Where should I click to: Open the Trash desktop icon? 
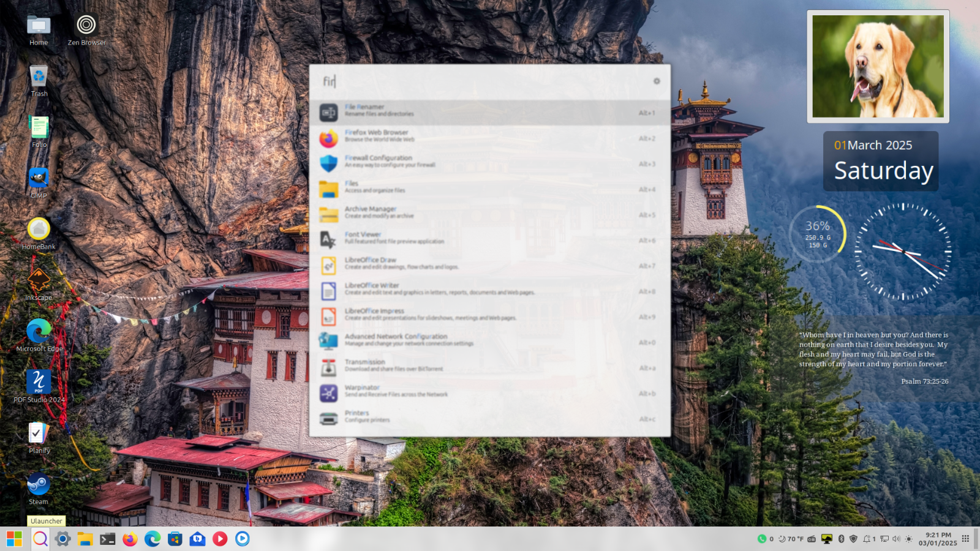pyautogui.click(x=39, y=81)
